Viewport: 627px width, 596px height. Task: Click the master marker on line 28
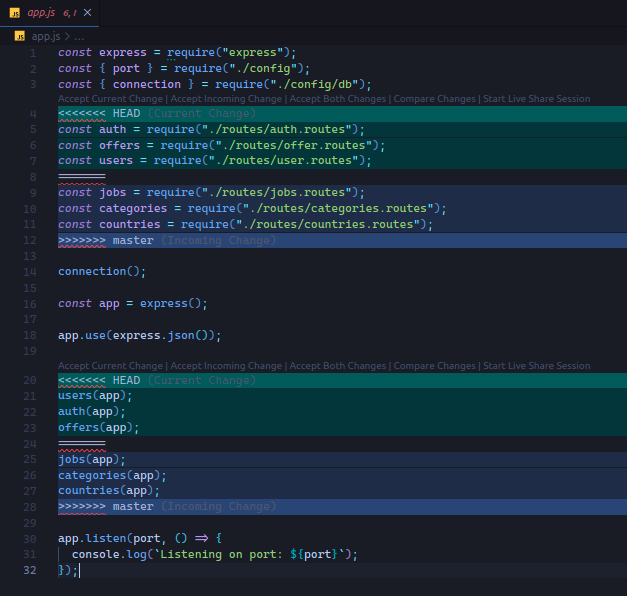133,507
